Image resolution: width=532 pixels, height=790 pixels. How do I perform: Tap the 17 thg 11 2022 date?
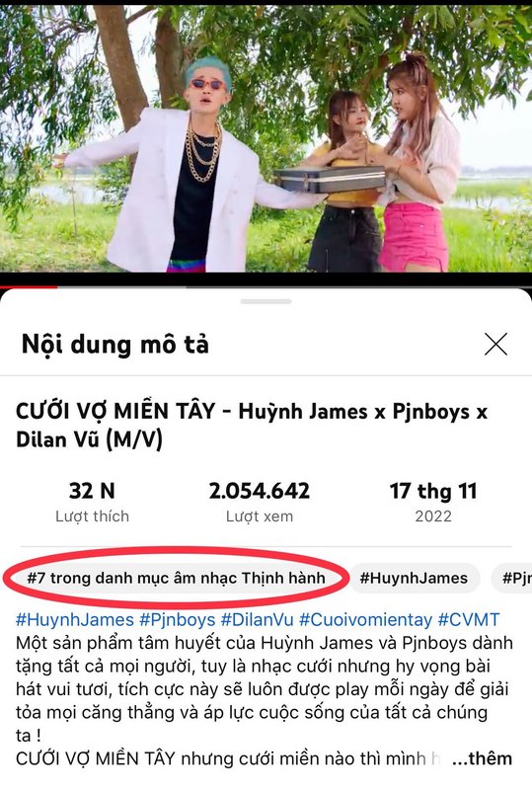(433, 502)
